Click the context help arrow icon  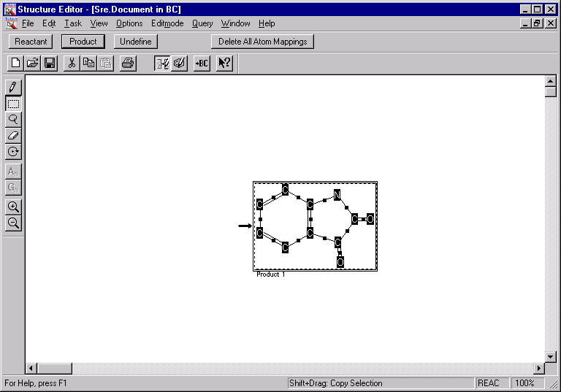coord(224,64)
